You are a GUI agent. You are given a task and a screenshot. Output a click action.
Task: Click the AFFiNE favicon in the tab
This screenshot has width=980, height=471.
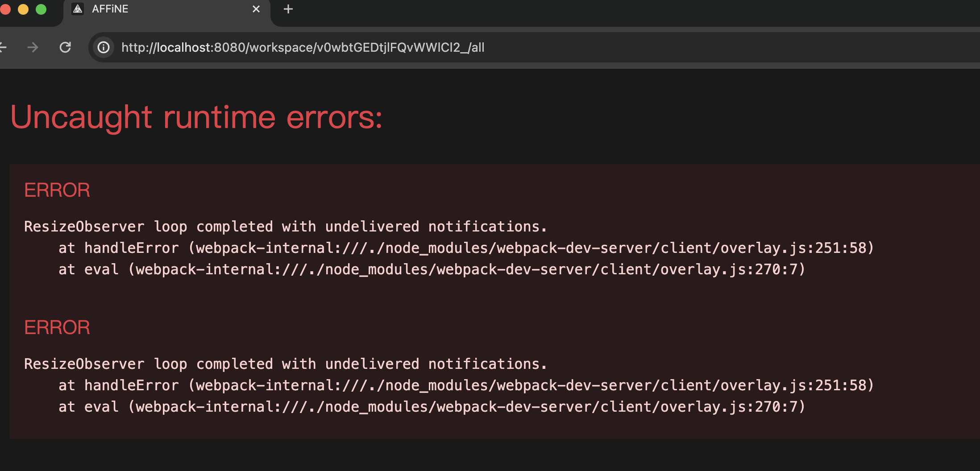[78, 9]
